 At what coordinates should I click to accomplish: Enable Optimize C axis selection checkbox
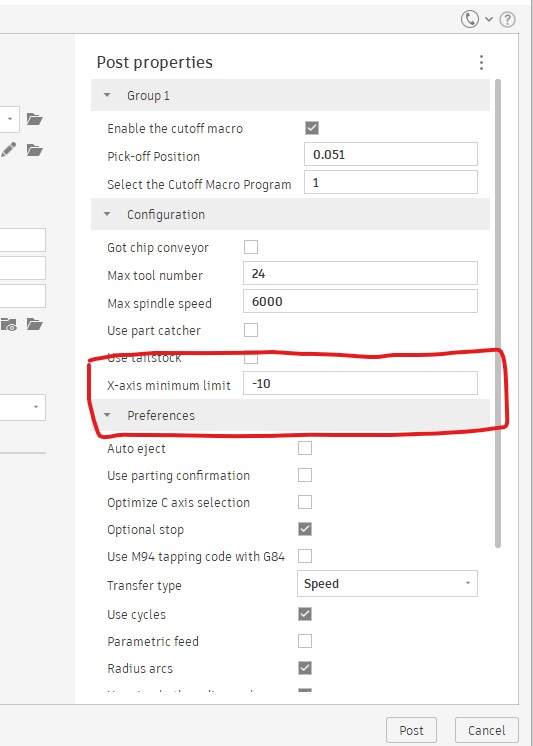pyautogui.click(x=305, y=502)
